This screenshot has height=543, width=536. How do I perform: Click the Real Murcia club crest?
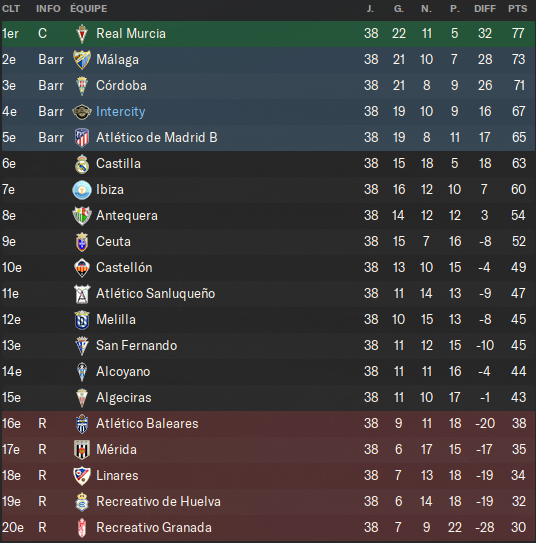point(82,34)
